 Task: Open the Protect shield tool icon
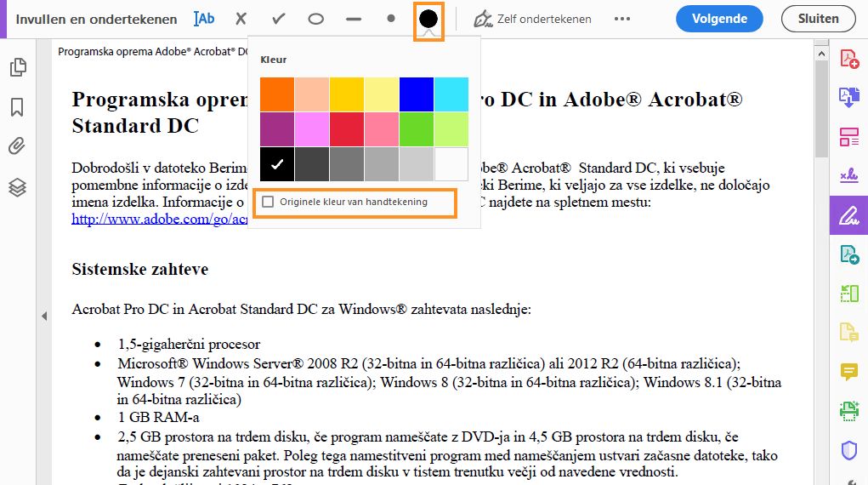(x=848, y=450)
